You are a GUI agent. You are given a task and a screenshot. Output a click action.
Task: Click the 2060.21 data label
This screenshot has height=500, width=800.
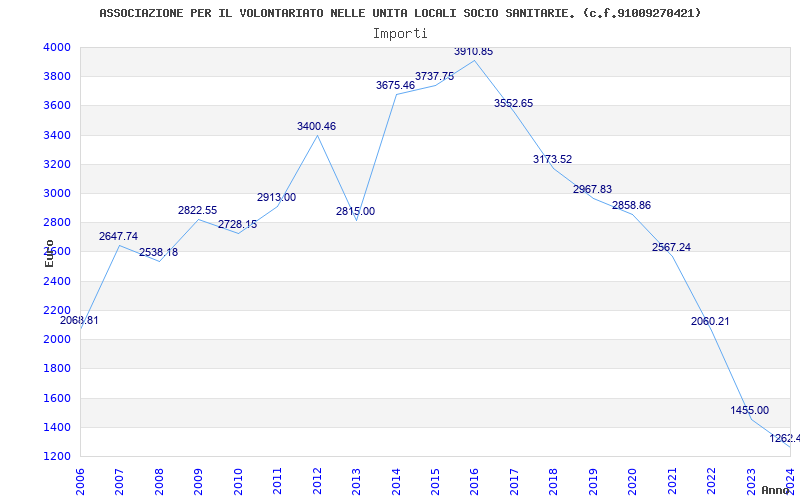[x=710, y=321]
